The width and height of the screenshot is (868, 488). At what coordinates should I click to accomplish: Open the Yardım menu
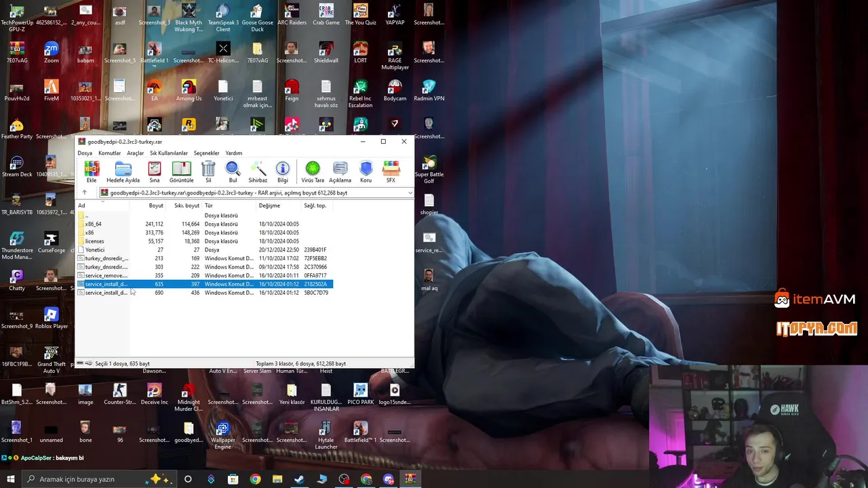234,153
